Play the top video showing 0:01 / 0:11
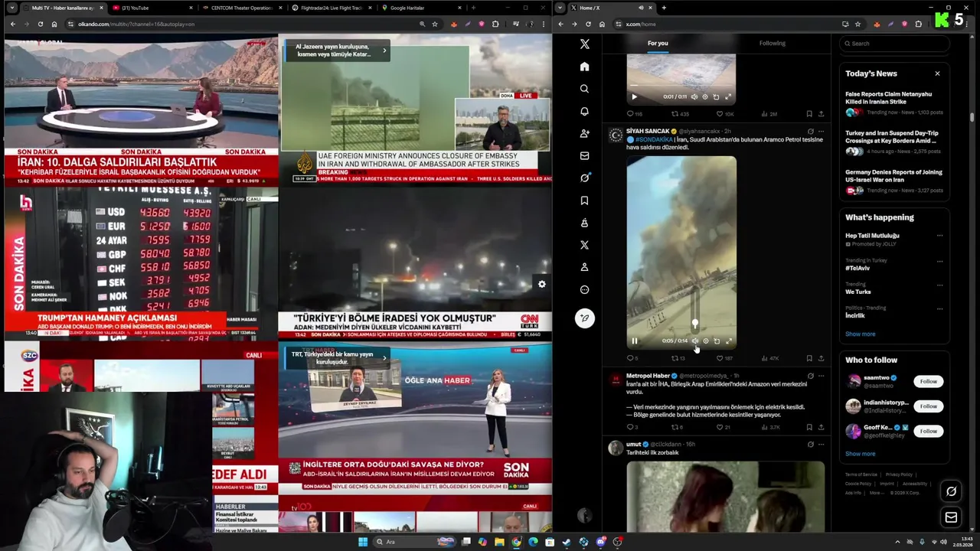Image resolution: width=980 pixels, height=551 pixels. tap(634, 97)
